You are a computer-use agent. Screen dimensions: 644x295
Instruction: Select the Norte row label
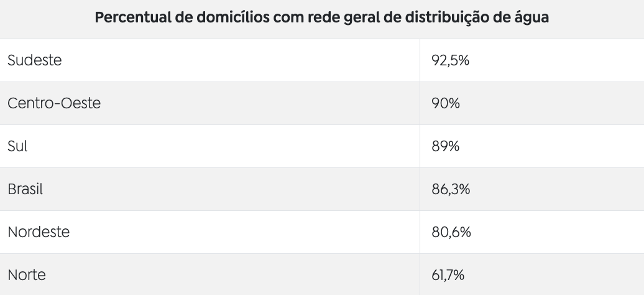pyautogui.click(x=27, y=274)
